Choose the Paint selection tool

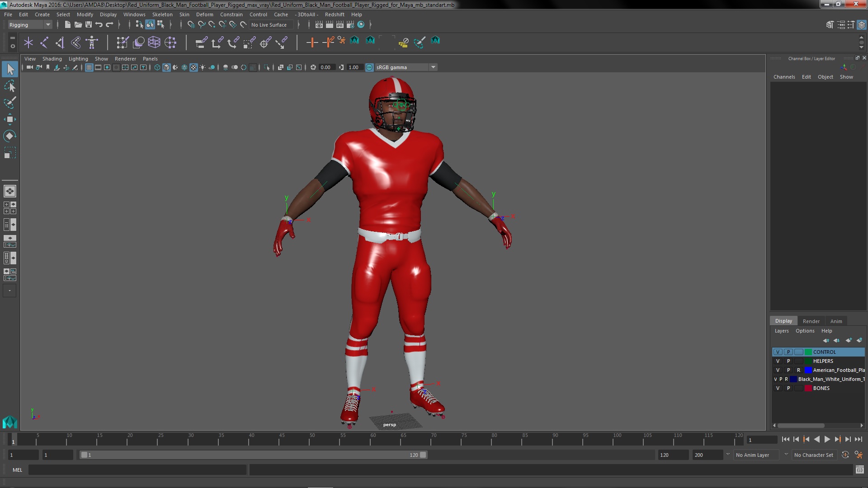coord(10,103)
